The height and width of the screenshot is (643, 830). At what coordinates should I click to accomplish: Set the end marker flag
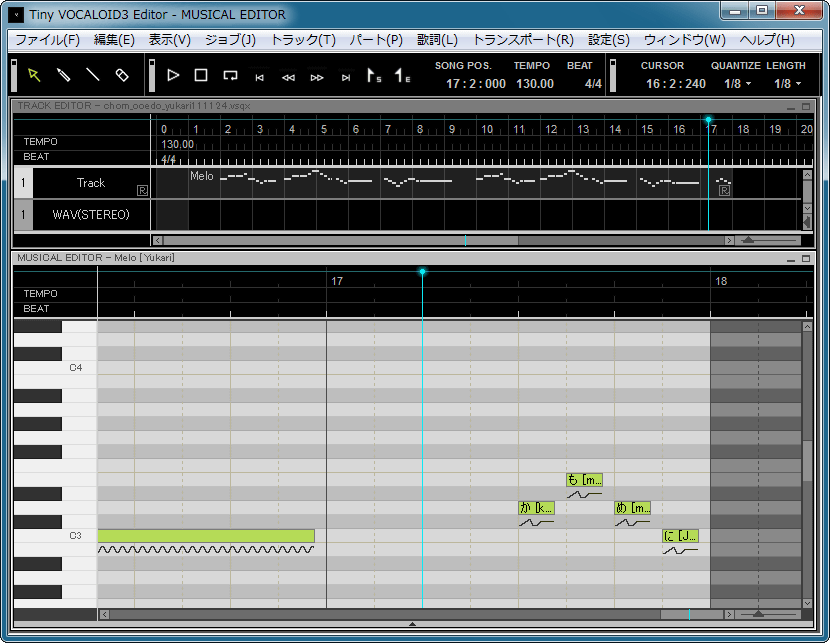coord(402,76)
